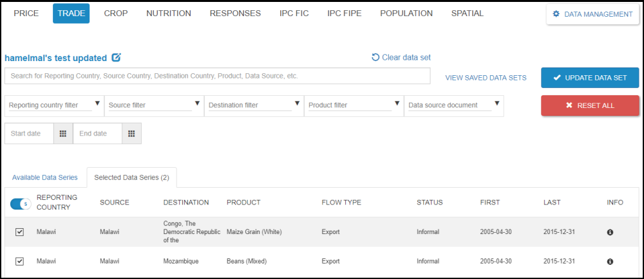Click the edit icon beside data set name
Screen dimensions: 644x279
[116, 58]
